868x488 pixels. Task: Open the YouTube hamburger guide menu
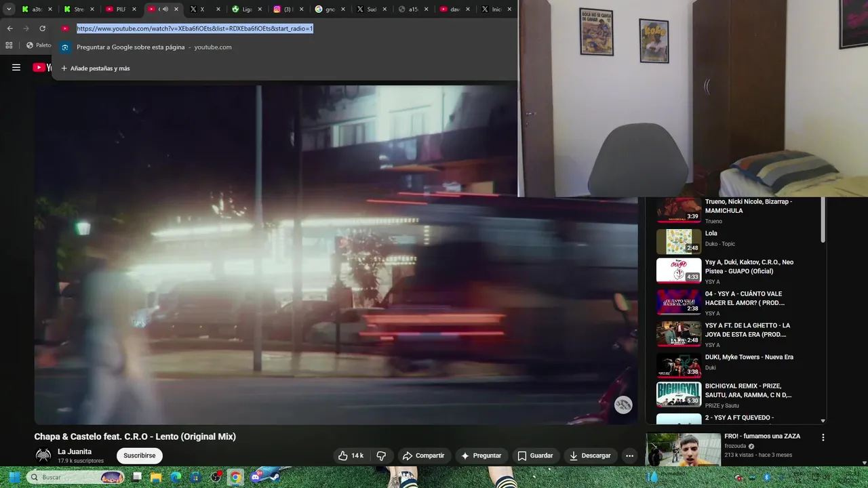click(16, 67)
